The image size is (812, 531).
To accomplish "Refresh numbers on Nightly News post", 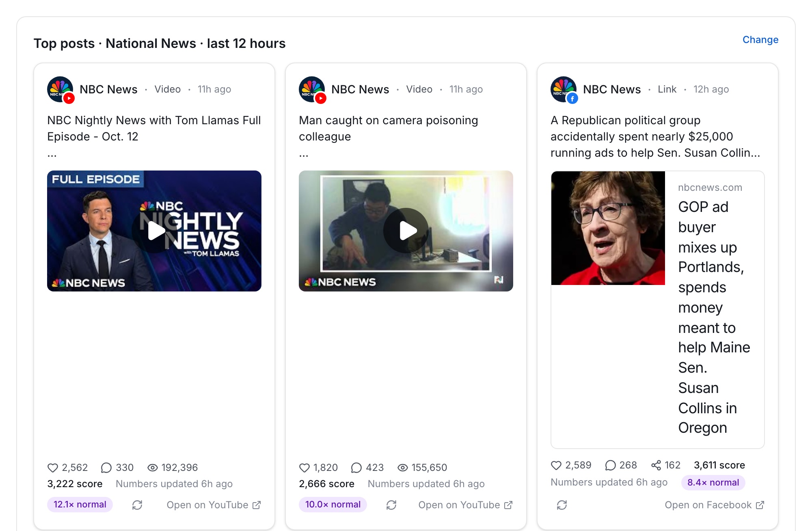I will tap(137, 505).
